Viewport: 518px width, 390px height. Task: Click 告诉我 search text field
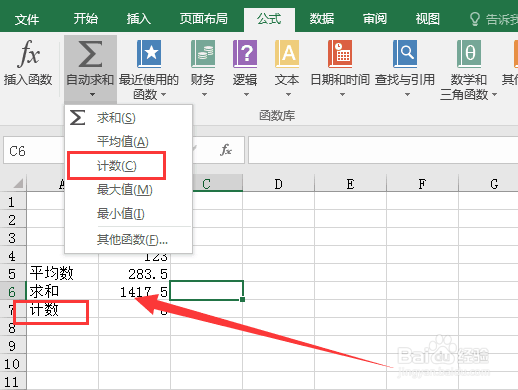501,19
